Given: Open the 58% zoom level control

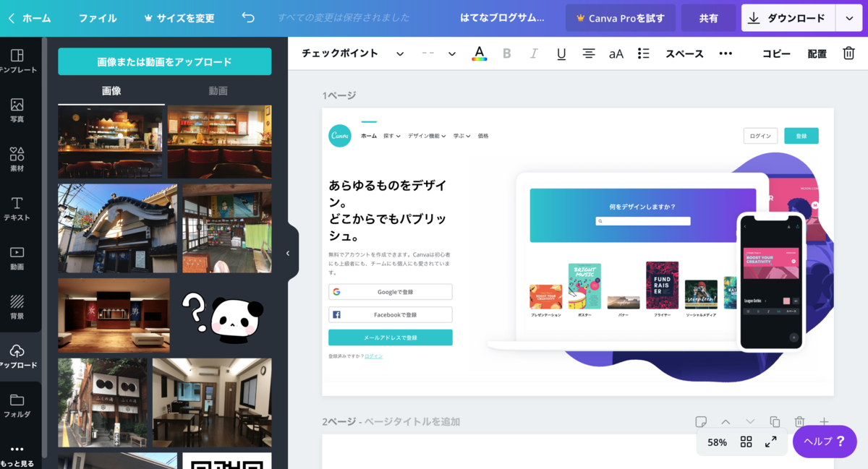Looking at the screenshot, I should tap(717, 442).
